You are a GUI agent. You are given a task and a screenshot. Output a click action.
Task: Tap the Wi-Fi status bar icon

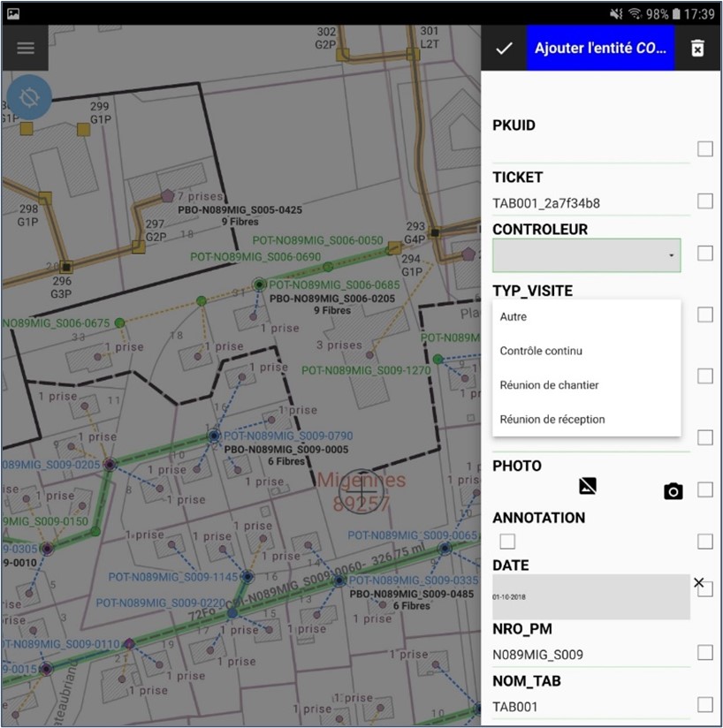coord(635,14)
